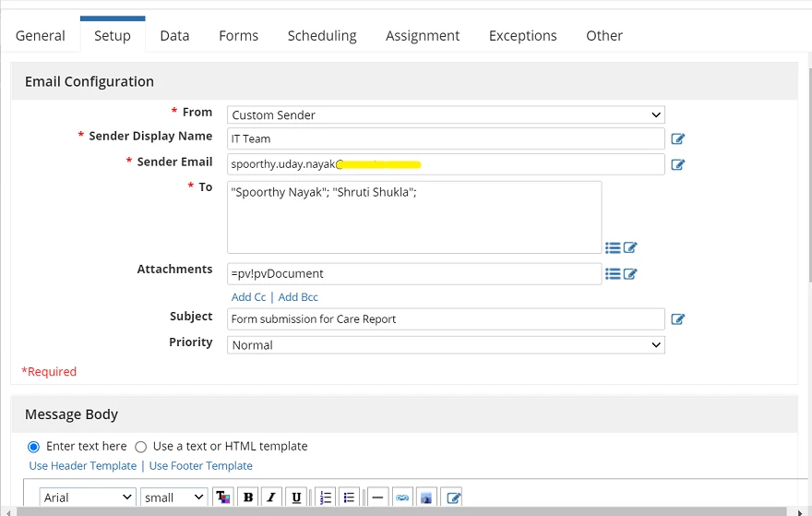Click the Subject field text
The width and height of the screenshot is (812, 516).
click(x=446, y=319)
